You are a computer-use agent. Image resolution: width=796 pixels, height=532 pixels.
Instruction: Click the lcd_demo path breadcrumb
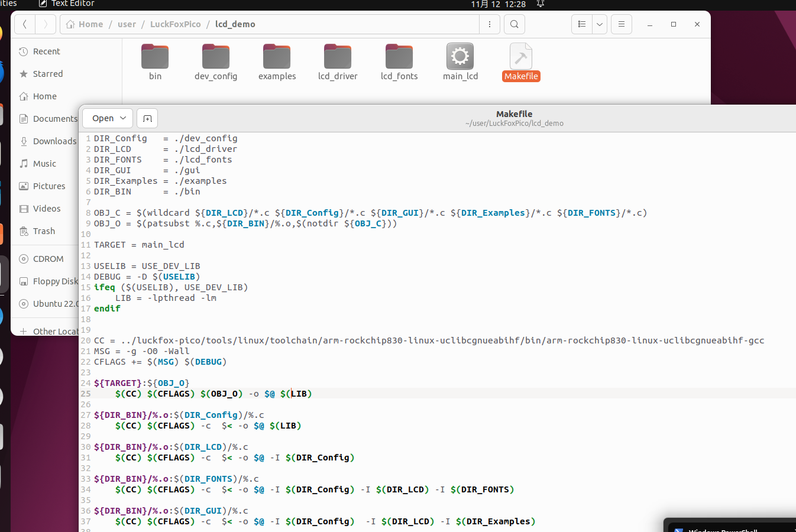235,24
